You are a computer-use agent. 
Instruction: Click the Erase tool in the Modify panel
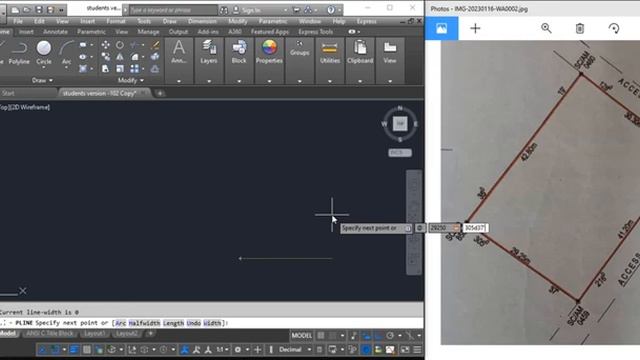155,45
